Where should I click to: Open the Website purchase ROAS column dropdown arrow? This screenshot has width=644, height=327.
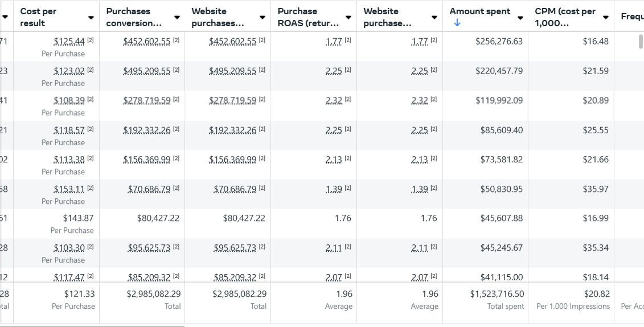434,17
